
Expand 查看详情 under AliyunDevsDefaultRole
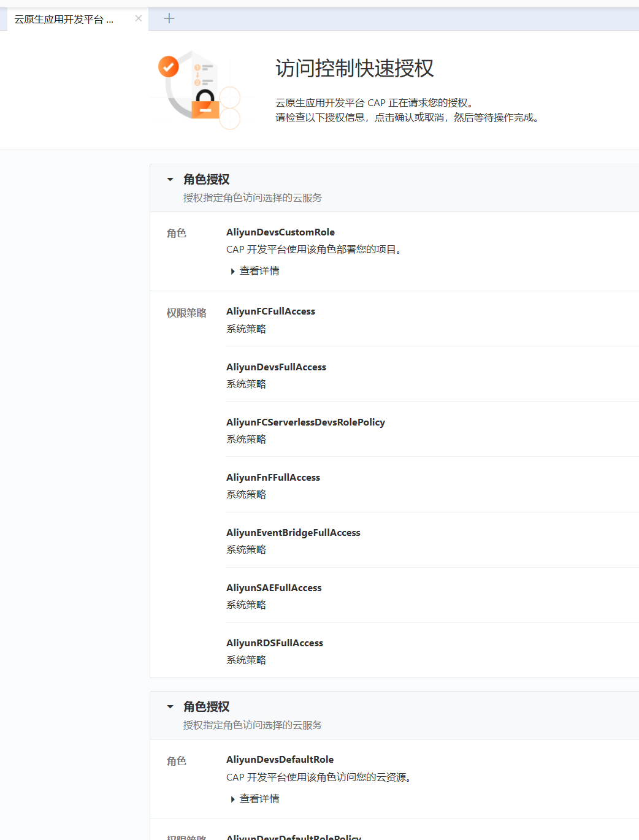click(x=255, y=799)
